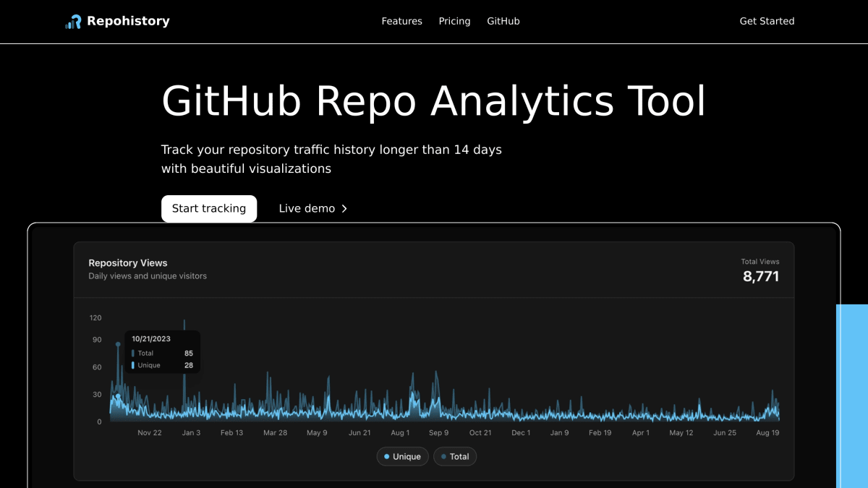Click the chevron next to Live demo

tap(344, 208)
